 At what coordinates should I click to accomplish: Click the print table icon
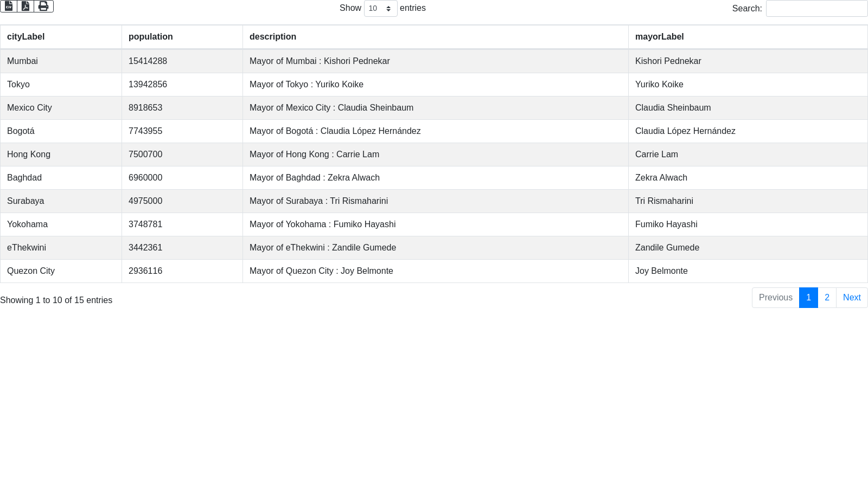click(43, 6)
